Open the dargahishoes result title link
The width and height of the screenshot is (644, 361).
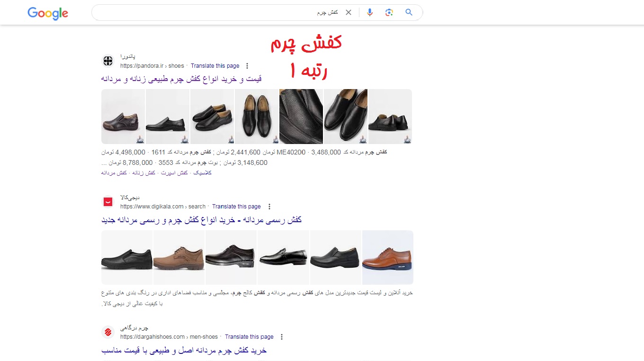[184, 350]
